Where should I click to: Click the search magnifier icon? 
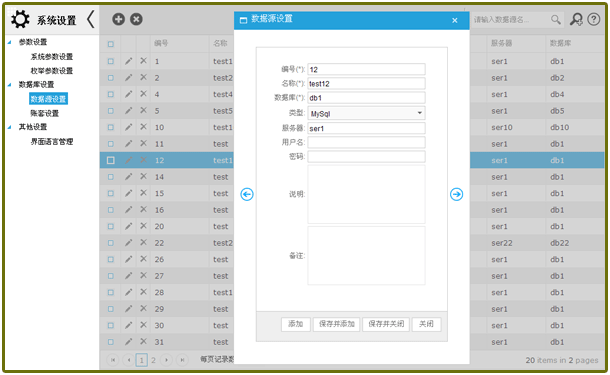[x=556, y=19]
